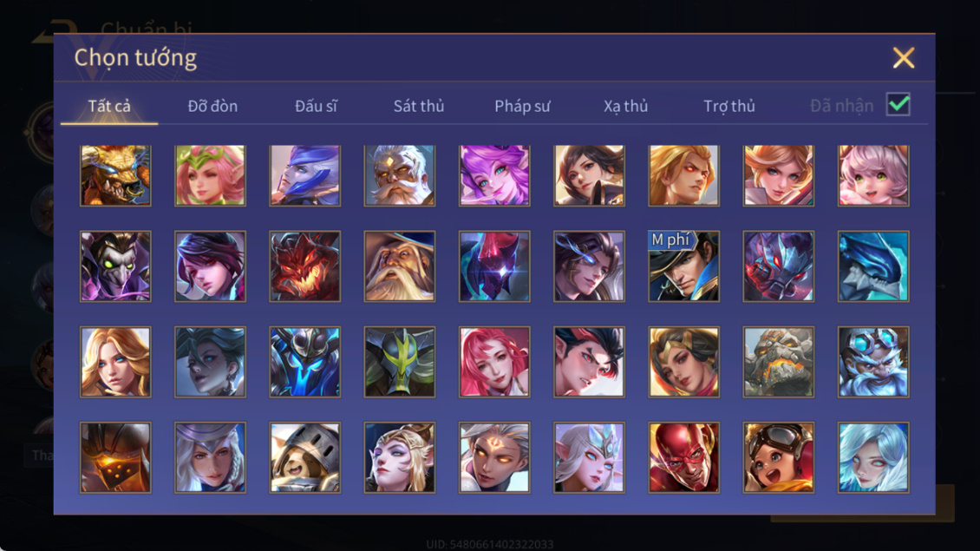Select the rock golem hero portrait

click(779, 362)
